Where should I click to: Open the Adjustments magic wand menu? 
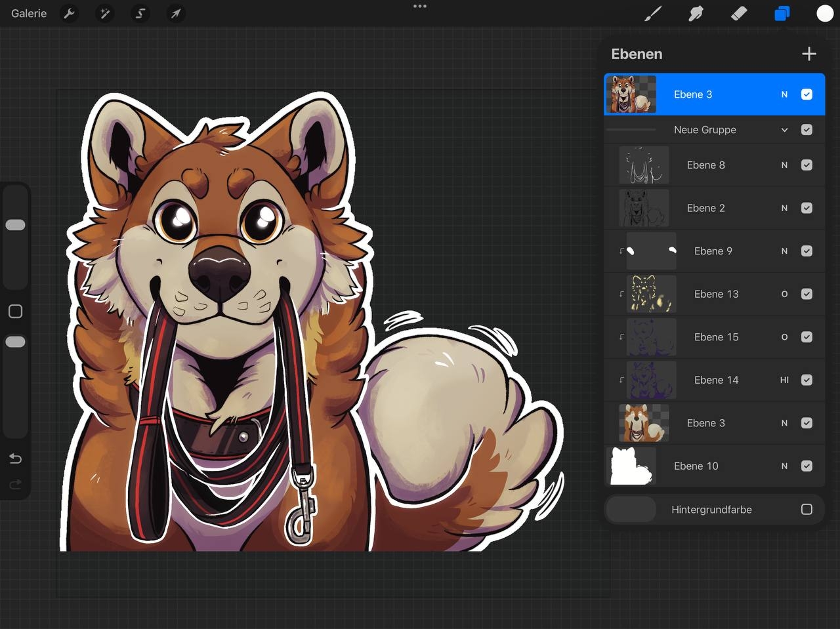104,13
